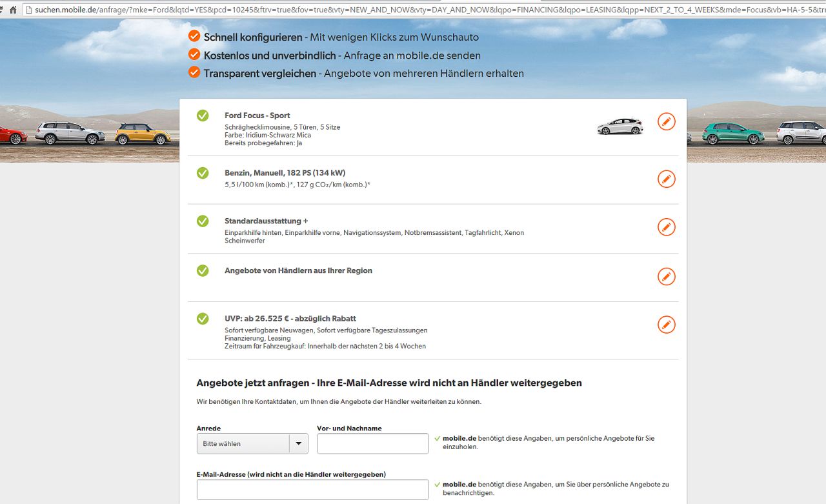Click orange check icon by Schnell konfigurieren

click(194, 36)
